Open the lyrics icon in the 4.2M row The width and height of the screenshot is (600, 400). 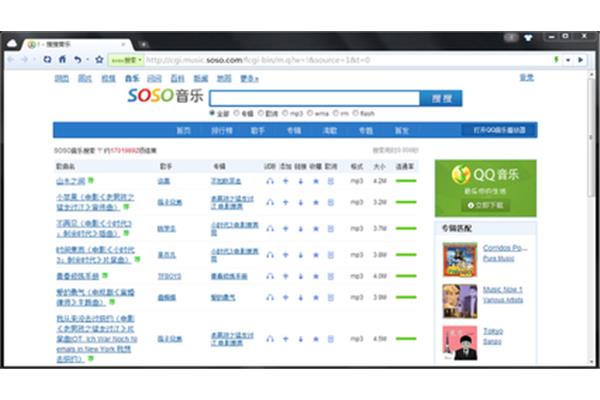[x=331, y=181]
